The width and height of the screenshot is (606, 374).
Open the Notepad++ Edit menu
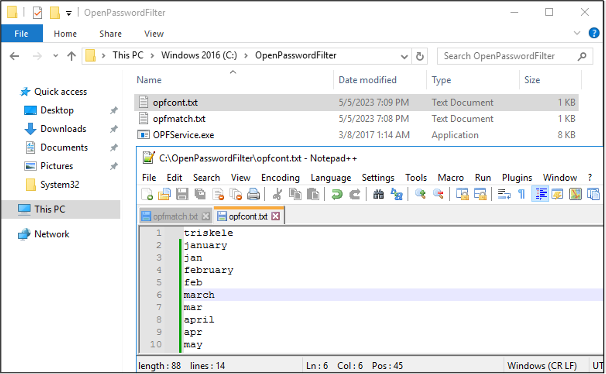(174, 178)
